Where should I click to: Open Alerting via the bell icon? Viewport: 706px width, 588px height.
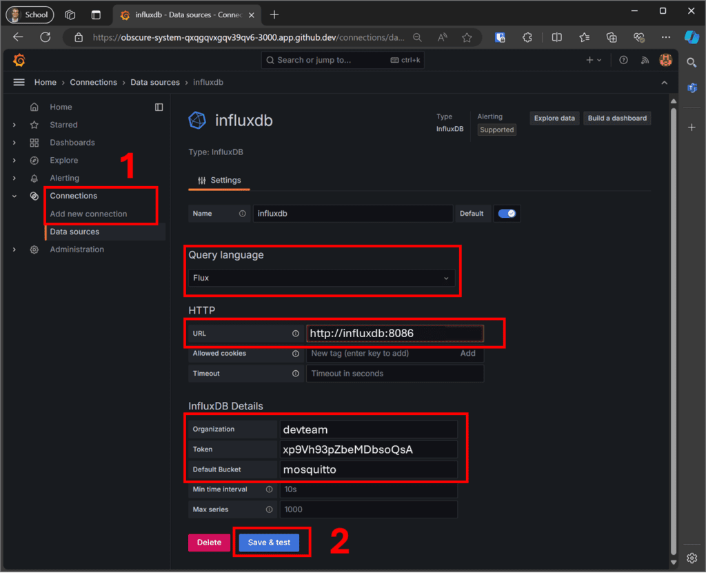[34, 178]
